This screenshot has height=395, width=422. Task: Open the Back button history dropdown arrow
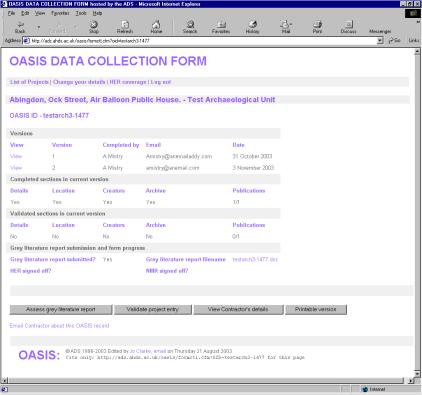39,27
